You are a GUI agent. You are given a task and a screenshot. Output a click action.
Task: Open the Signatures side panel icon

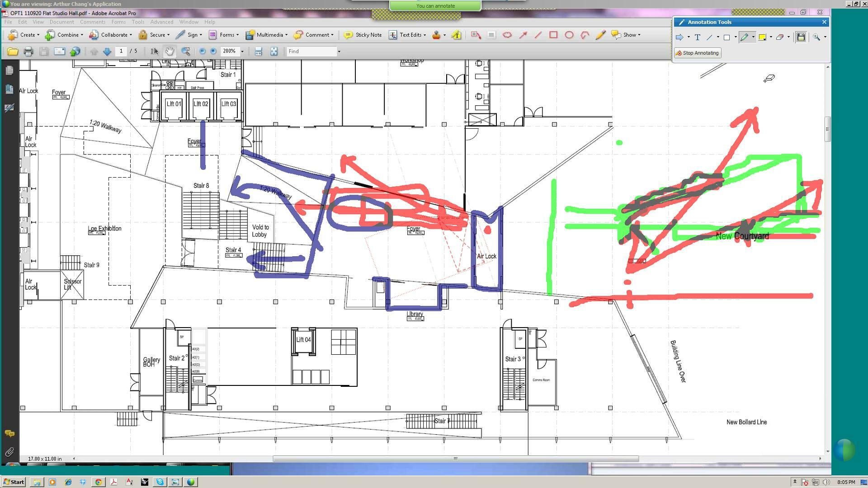(9, 108)
